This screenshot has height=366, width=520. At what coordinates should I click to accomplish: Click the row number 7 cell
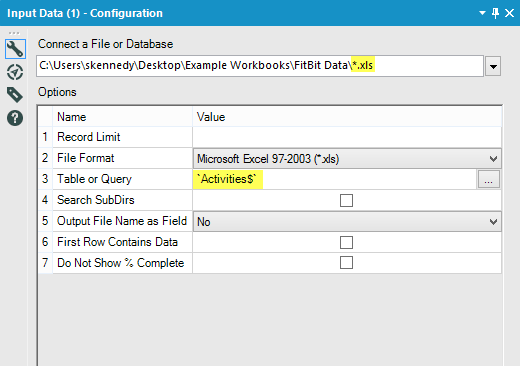pyautogui.click(x=45, y=263)
